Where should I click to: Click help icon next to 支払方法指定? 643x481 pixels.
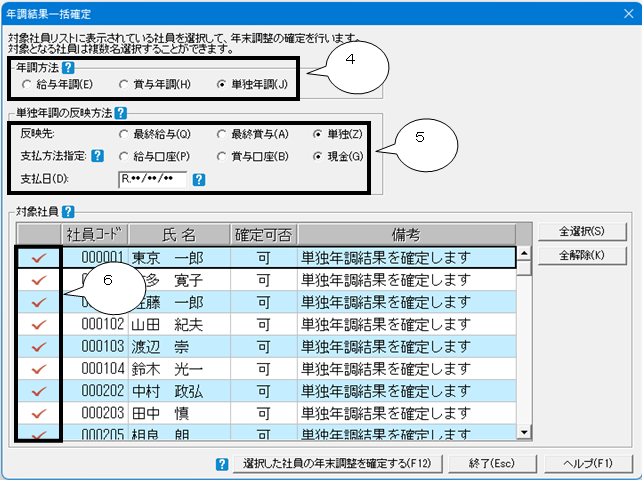click(x=98, y=156)
